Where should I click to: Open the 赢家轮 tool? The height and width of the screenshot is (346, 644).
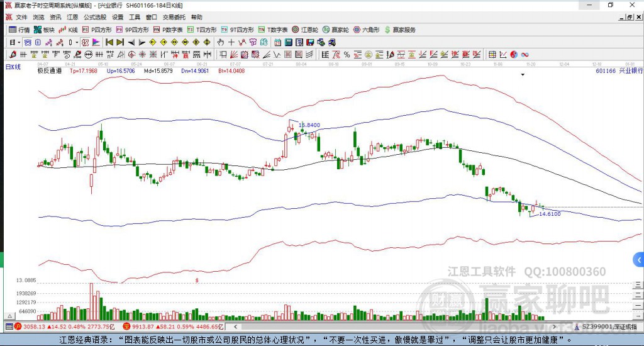coord(336,30)
